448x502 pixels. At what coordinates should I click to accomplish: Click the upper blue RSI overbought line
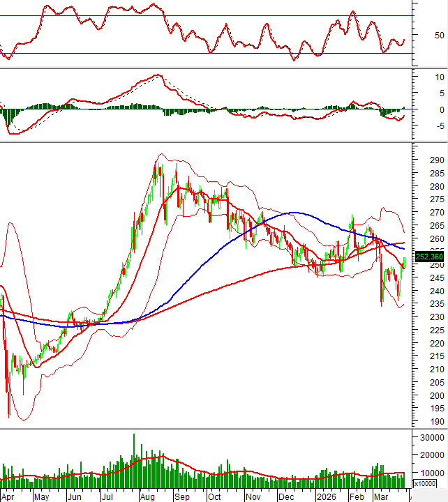tap(209, 15)
